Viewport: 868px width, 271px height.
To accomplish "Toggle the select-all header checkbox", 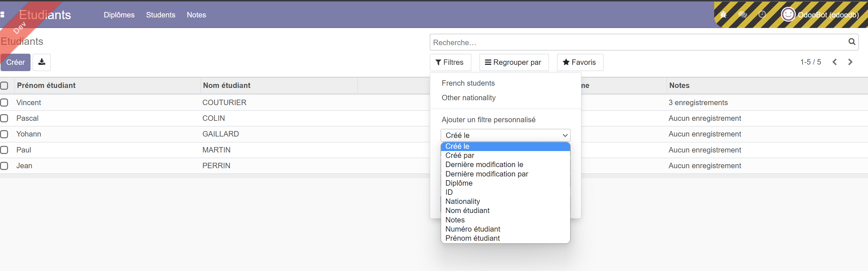I will 4,86.
